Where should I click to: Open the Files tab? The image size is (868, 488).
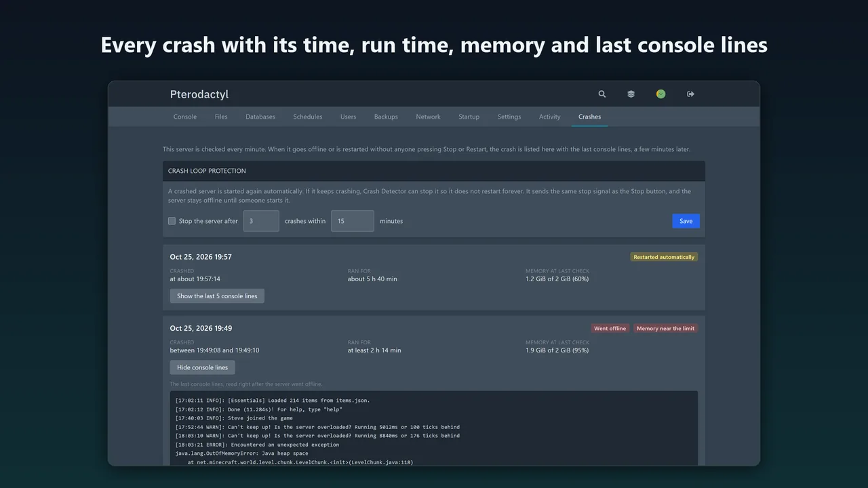click(x=221, y=117)
